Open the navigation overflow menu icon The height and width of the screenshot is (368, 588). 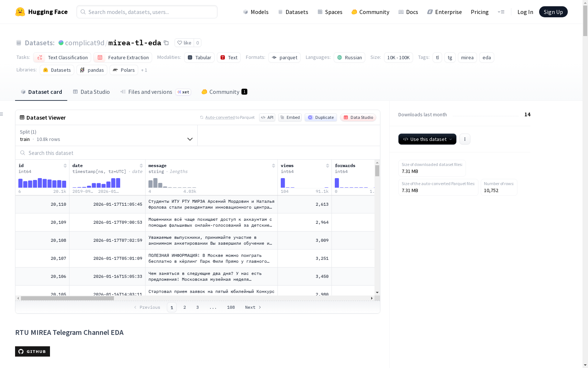tap(501, 12)
